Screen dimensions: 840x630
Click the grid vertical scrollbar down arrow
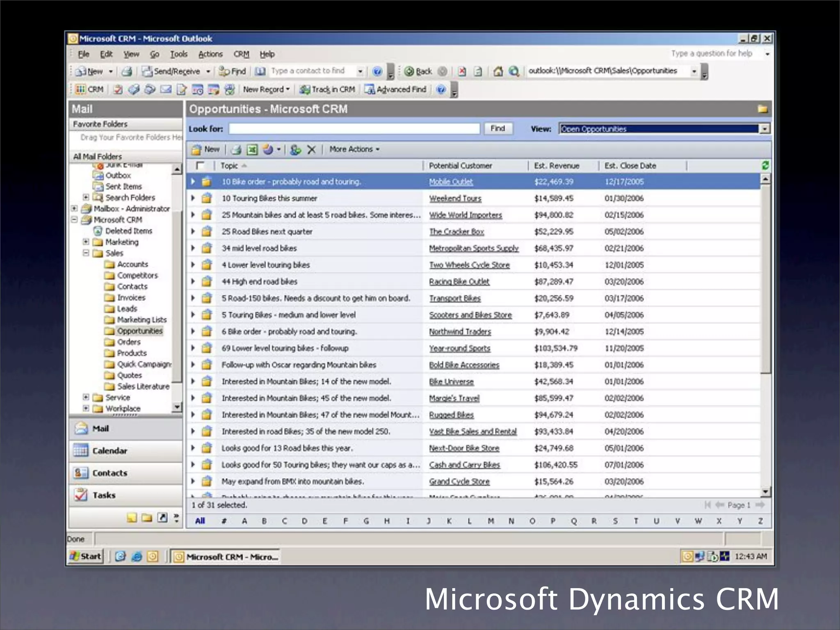tap(765, 491)
